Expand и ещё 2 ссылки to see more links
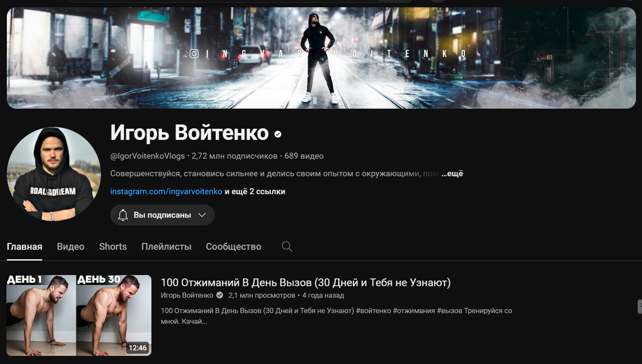This screenshot has height=364, width=642. [x=256, y=191]
